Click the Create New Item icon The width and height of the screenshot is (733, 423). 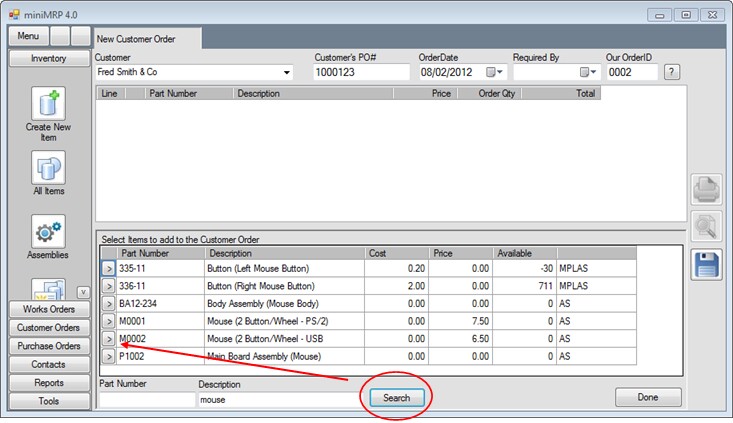pyautogui.click(x=48, y=104)
